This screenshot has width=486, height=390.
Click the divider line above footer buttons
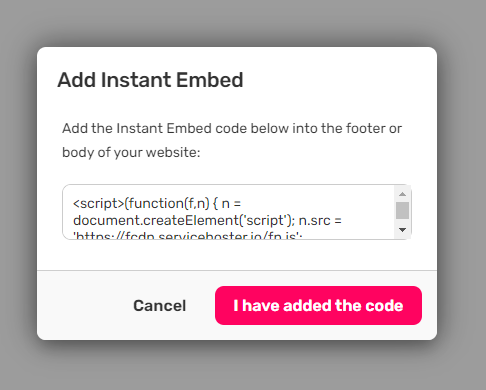[x=237, y=270]
